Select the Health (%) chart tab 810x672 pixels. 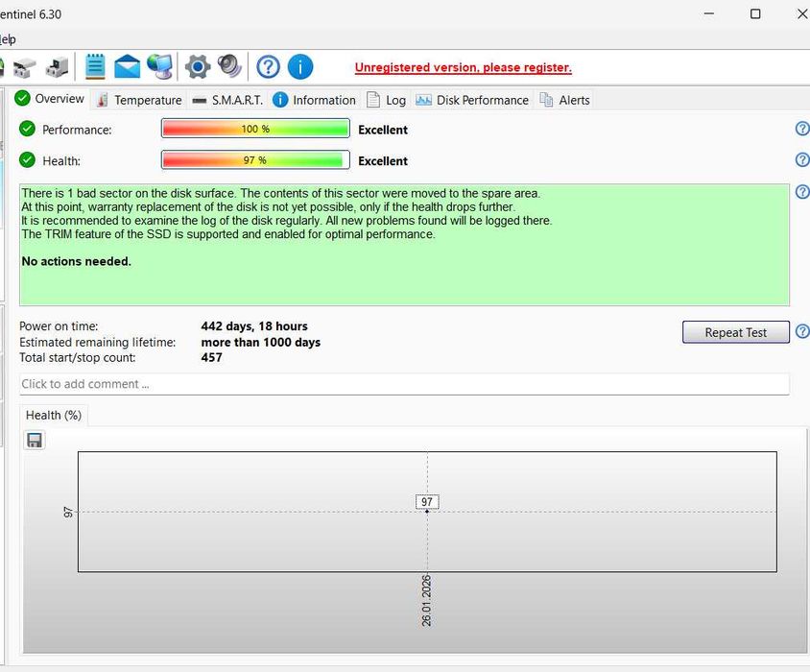[x=54, y=415]
